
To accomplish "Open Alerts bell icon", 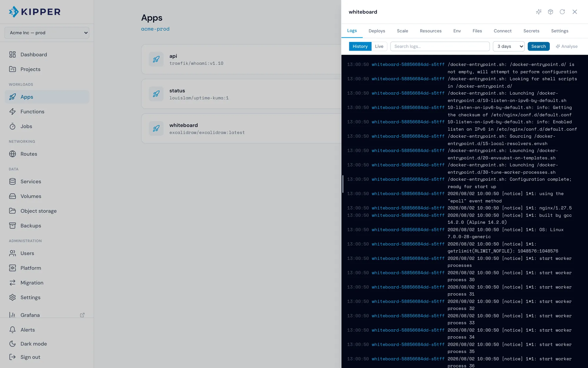I will point(12,330).
